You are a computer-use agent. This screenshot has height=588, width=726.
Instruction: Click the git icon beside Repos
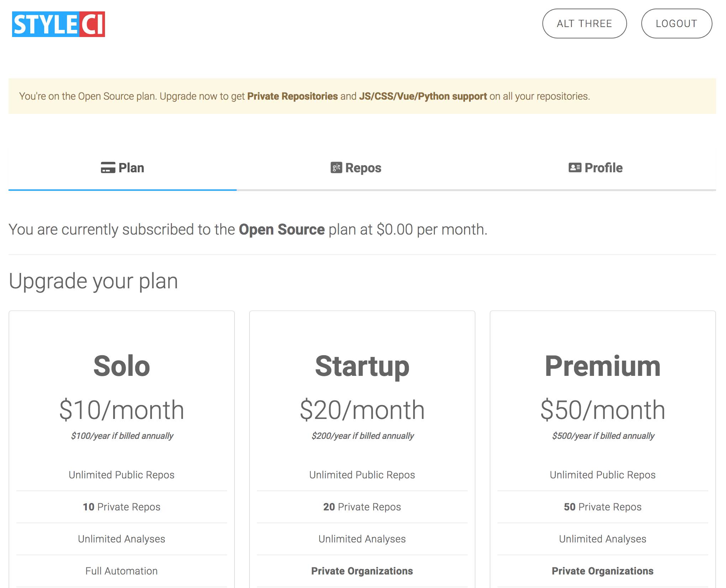coord(336,168)
